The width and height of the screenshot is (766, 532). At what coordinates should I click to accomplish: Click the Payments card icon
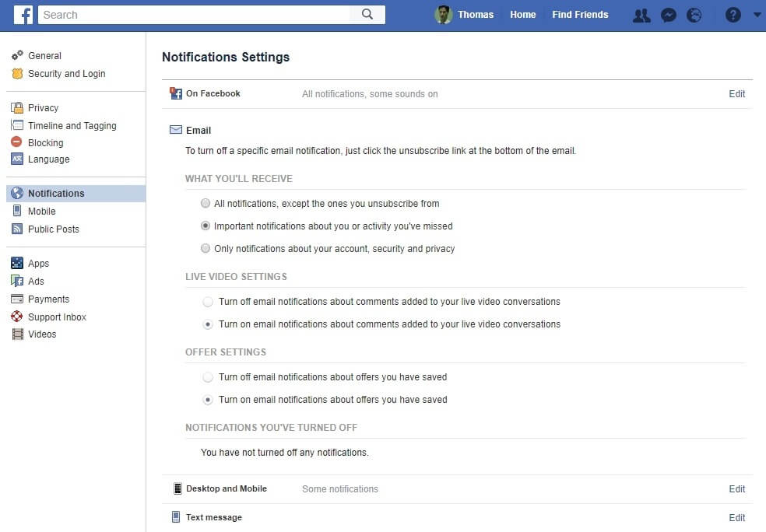(17, 299)
